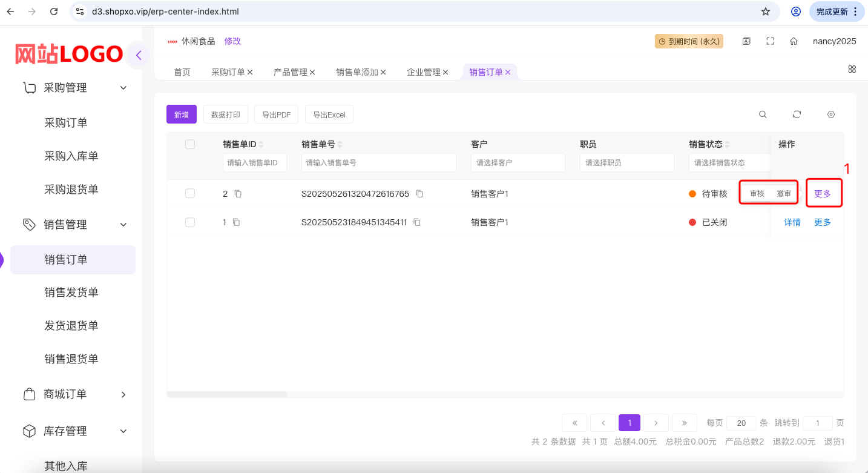Click 修改 next to 休闲食品

pyautogui.click(x=232, y=41)
